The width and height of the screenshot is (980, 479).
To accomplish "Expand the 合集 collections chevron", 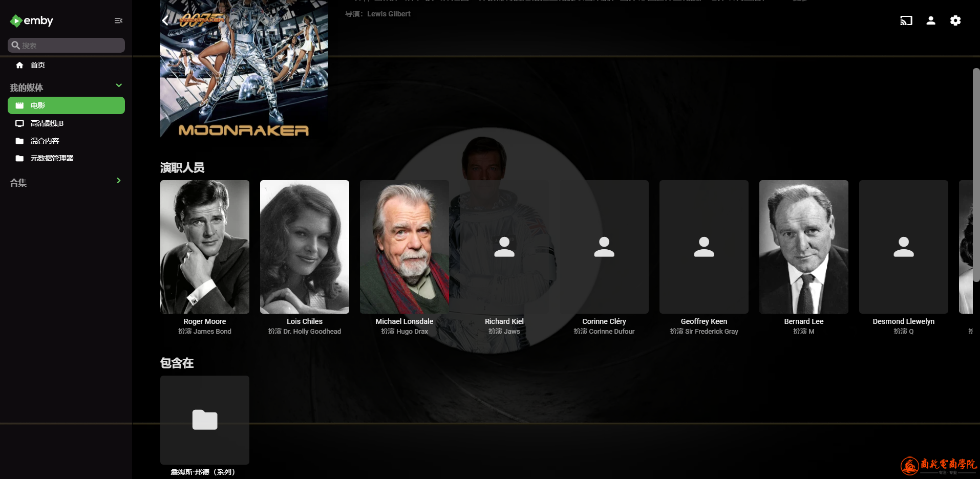I will (x=119, y=181).
